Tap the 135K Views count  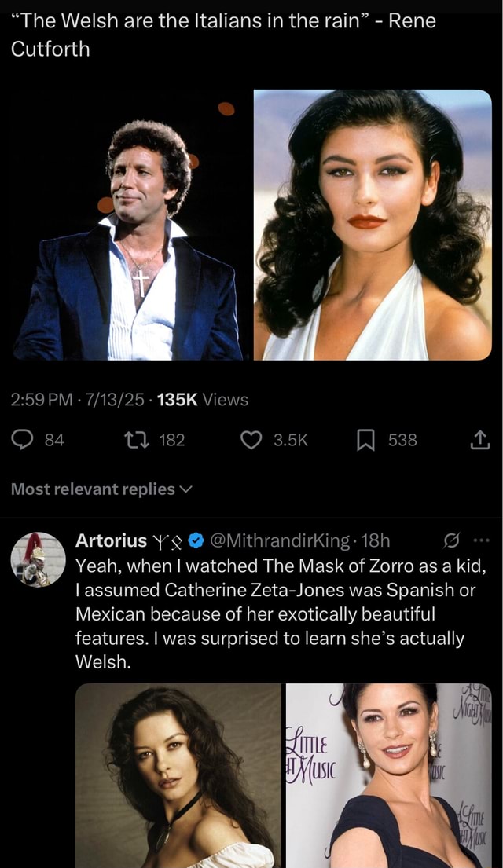point(203,400)
